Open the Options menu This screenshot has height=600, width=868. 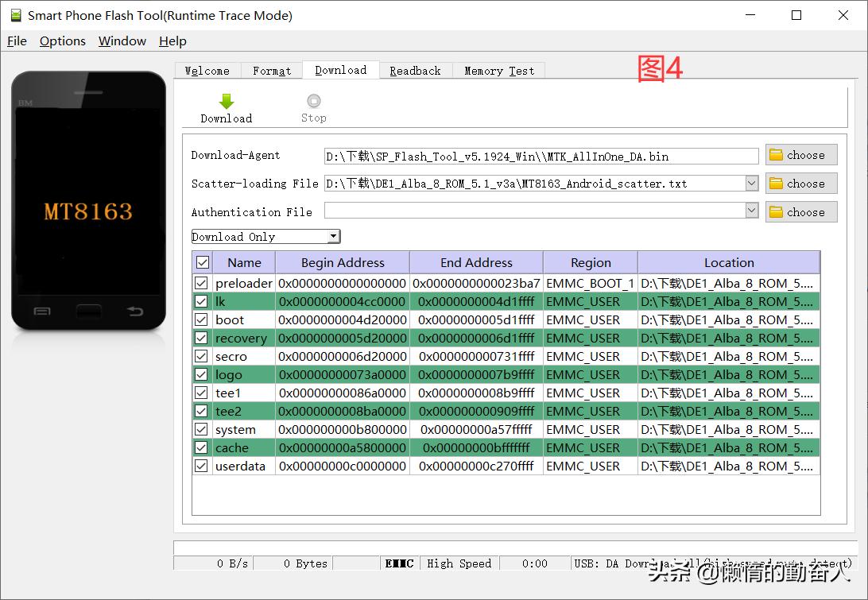pyautogui.click(x=63, y=41)
